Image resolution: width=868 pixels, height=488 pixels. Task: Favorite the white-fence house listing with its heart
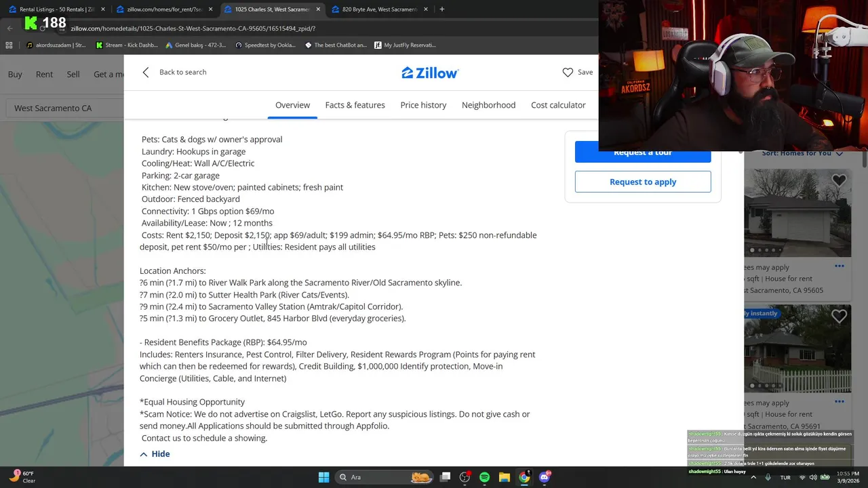point(839,316)
